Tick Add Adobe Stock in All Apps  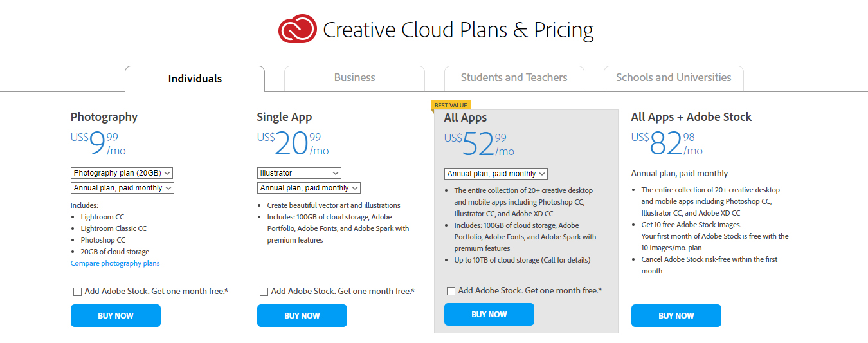(451, 291)
